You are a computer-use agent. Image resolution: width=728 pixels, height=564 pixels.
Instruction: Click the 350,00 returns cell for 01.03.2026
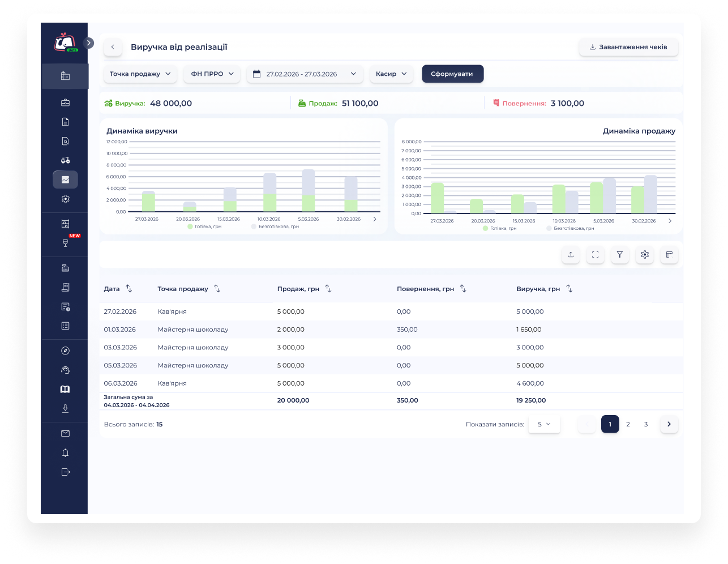coord(407,330)
